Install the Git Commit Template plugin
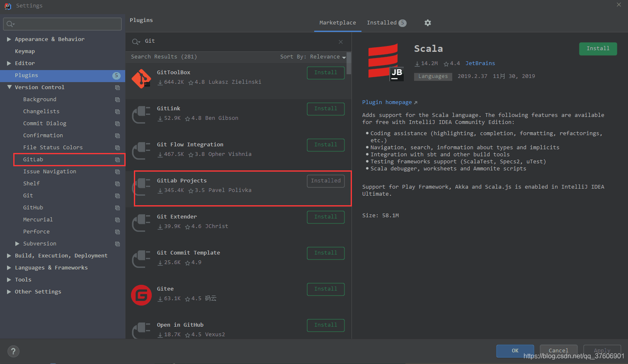Viewport: 628px width, 364px height. 326,253
